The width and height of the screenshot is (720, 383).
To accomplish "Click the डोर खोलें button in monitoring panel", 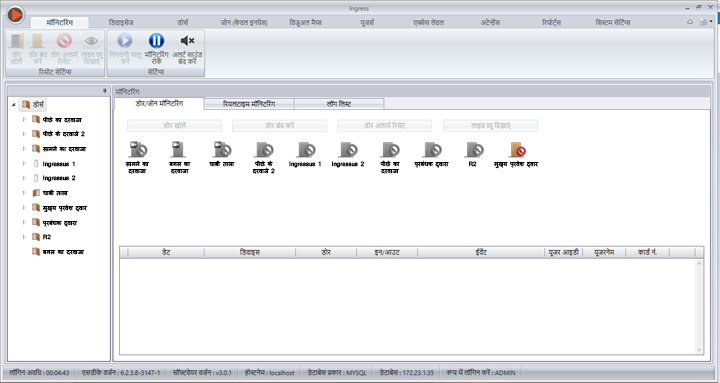I will [174, 125].
